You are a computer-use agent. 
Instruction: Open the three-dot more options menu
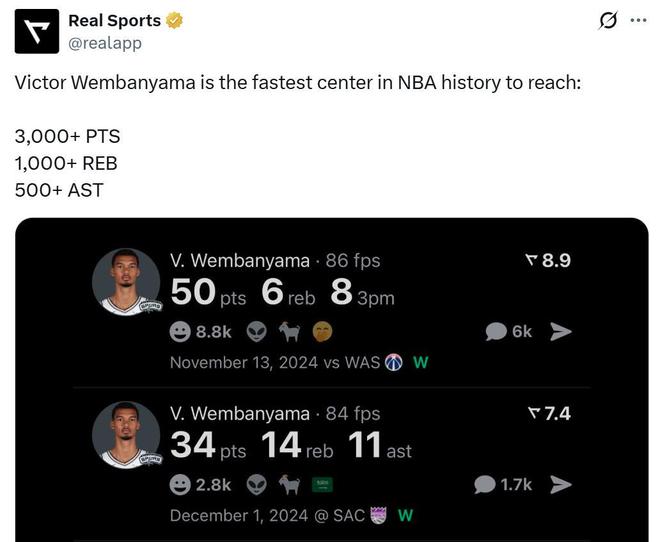coord(638,21)
